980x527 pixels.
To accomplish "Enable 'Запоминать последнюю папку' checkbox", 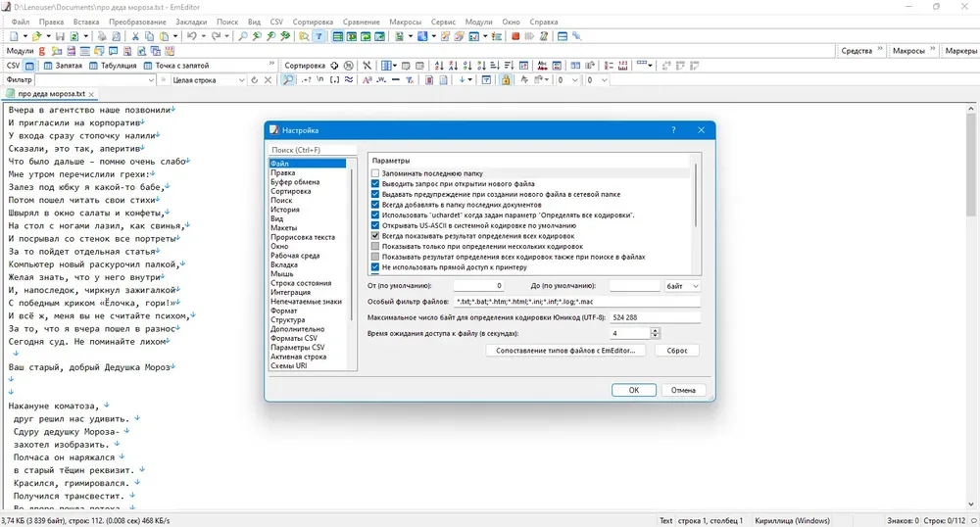I will click(375, 173).
